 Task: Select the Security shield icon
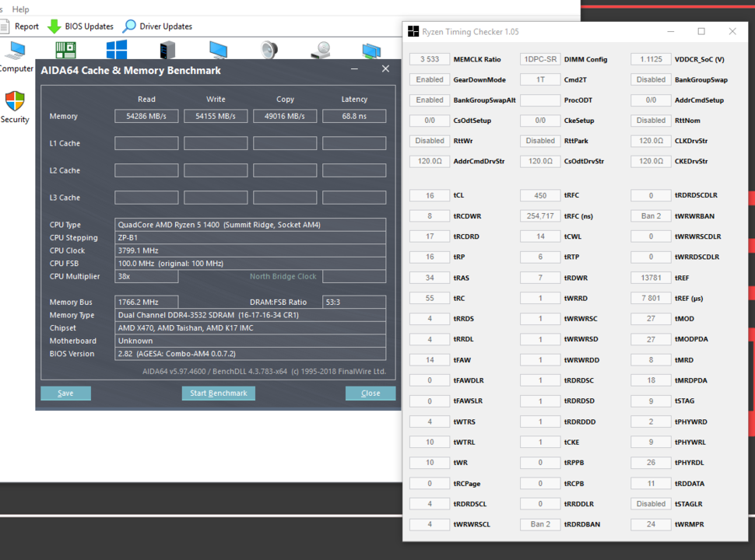(x=15, y=101)
